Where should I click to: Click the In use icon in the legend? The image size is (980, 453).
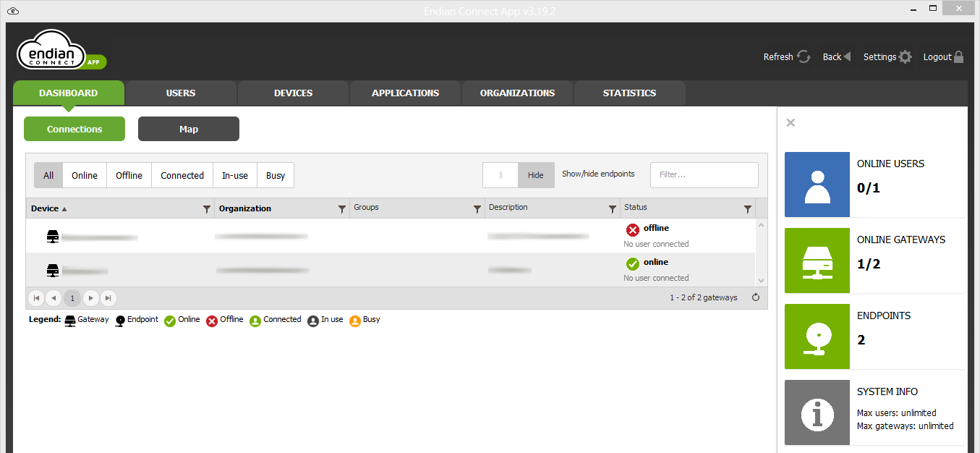[313, 321]
